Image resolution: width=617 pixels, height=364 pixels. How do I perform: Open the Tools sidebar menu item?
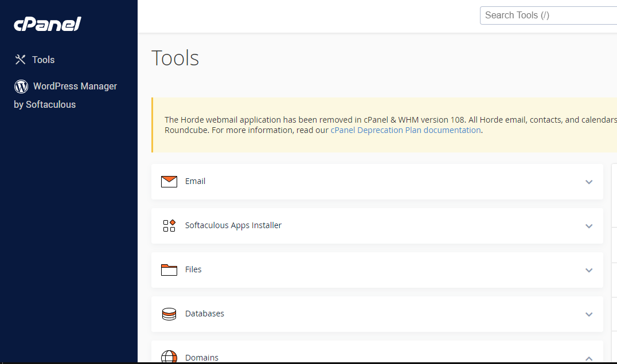coord(43,60)
